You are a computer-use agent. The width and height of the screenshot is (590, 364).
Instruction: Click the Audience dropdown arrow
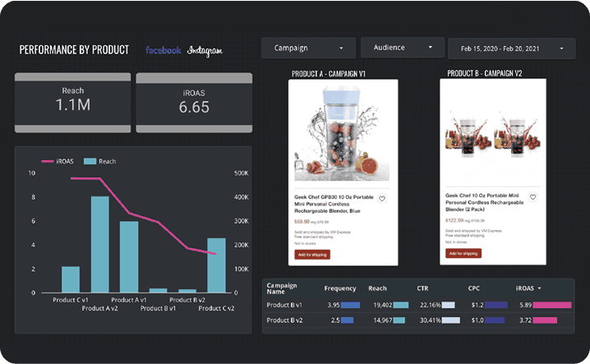click(x=431, y=48)
